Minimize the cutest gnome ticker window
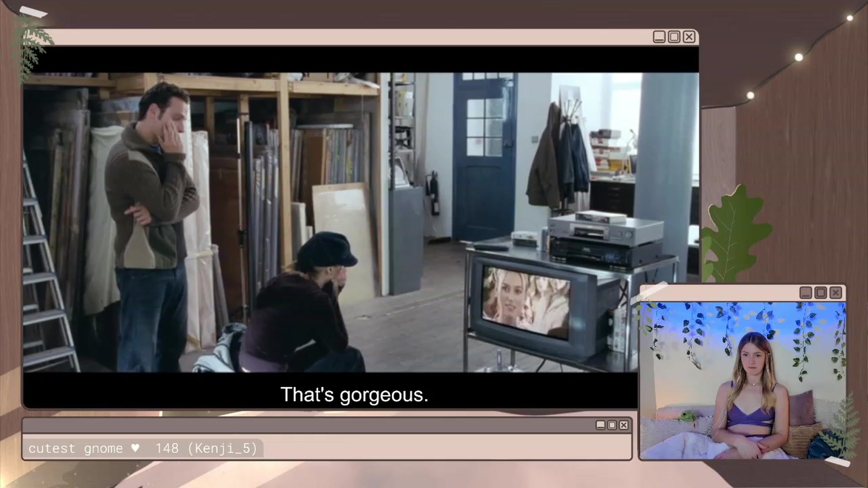 click(x=600, y=425)
